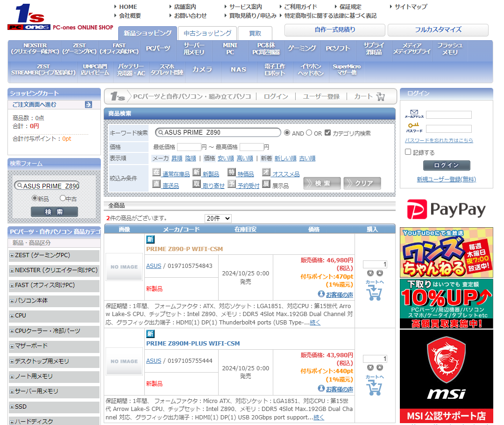504x425 pixels.
Task: Increase quantity arrow for PRIME Z890-P WIFI-CSM
Action: [x=380, y=273]
